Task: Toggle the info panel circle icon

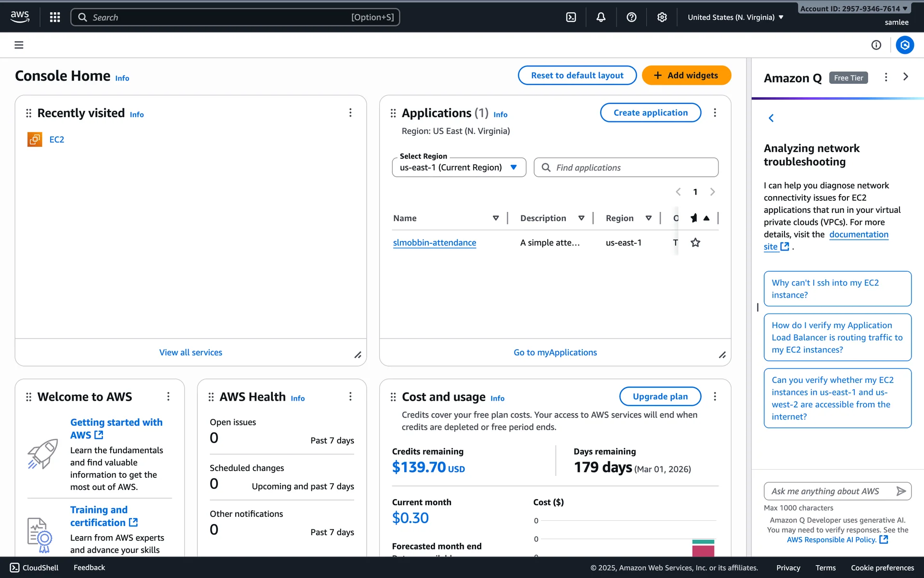Action: (876, 45)
